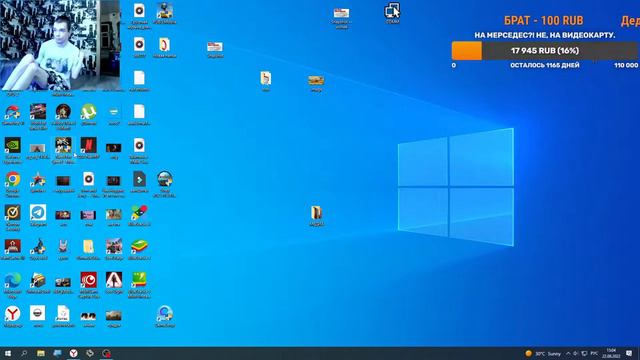
Task: Open the Google Chrome desktop shortcut
Action: point(13,179)
